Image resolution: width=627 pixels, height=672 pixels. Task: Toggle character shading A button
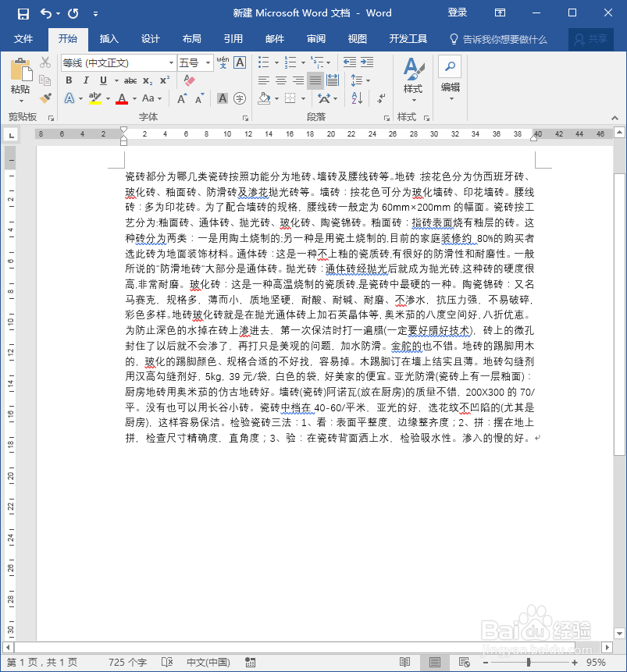click(223, 98)
